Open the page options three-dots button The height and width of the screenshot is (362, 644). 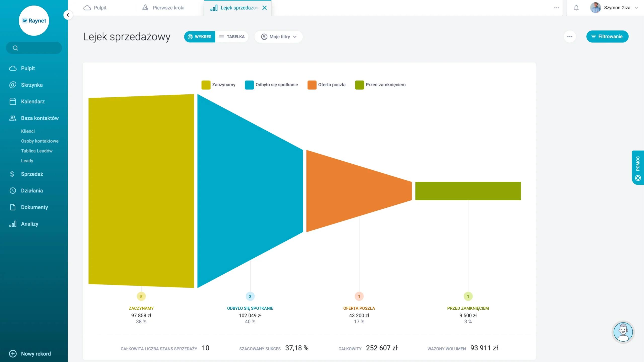tap(570, 37)
